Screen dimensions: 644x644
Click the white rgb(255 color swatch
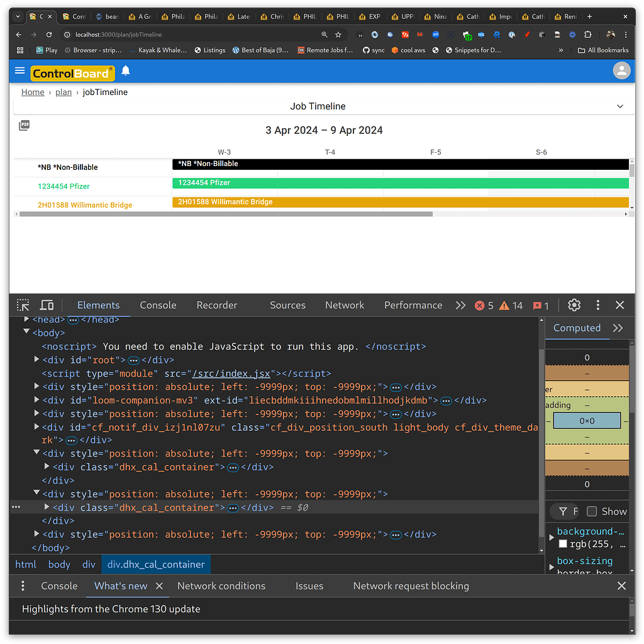coord(563,544)
